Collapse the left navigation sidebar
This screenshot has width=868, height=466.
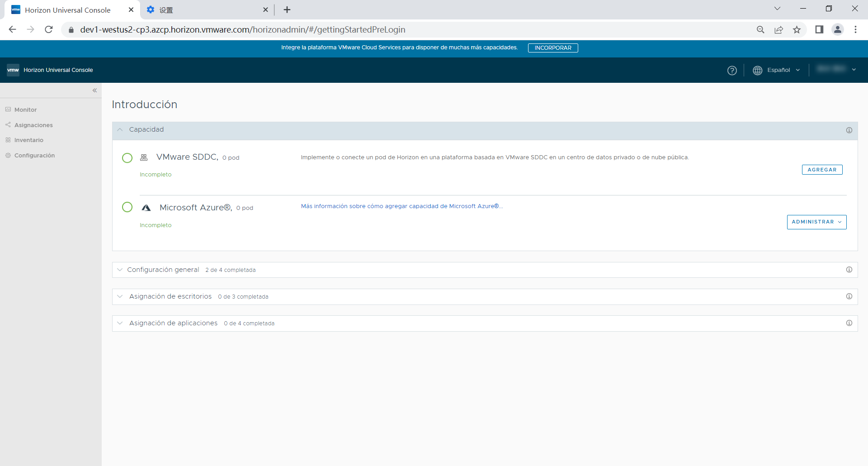94,90
